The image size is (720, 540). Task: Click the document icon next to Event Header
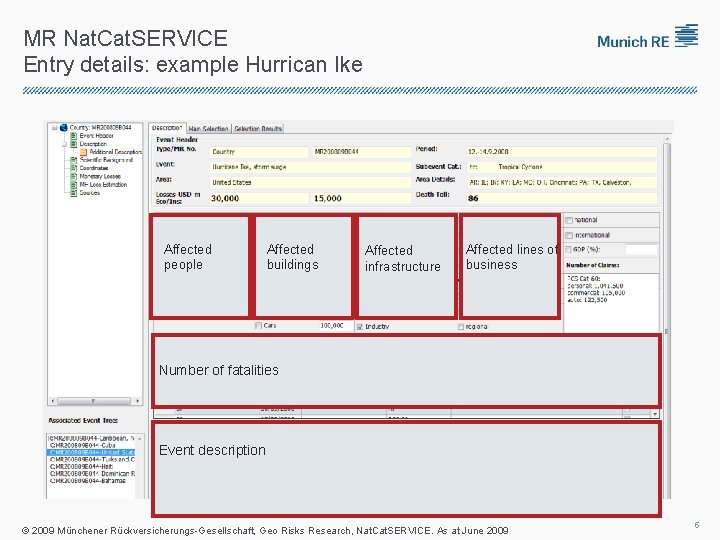(x=73, y=136)
